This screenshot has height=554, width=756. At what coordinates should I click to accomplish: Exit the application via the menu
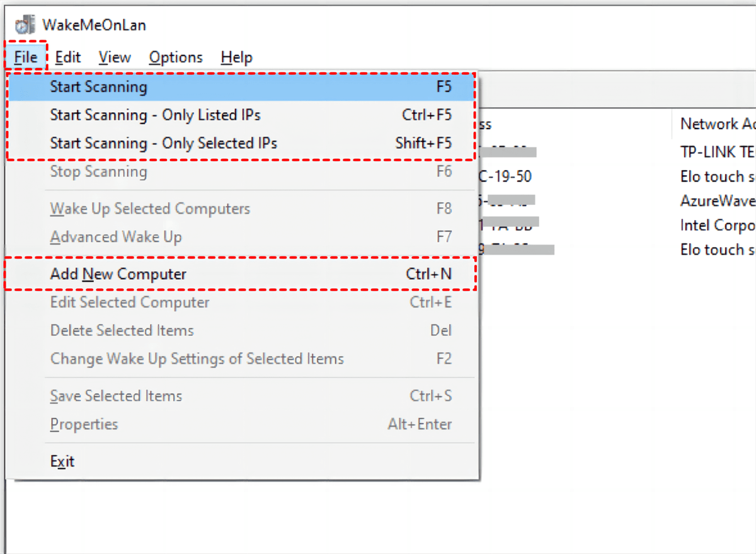pos(62,462)
